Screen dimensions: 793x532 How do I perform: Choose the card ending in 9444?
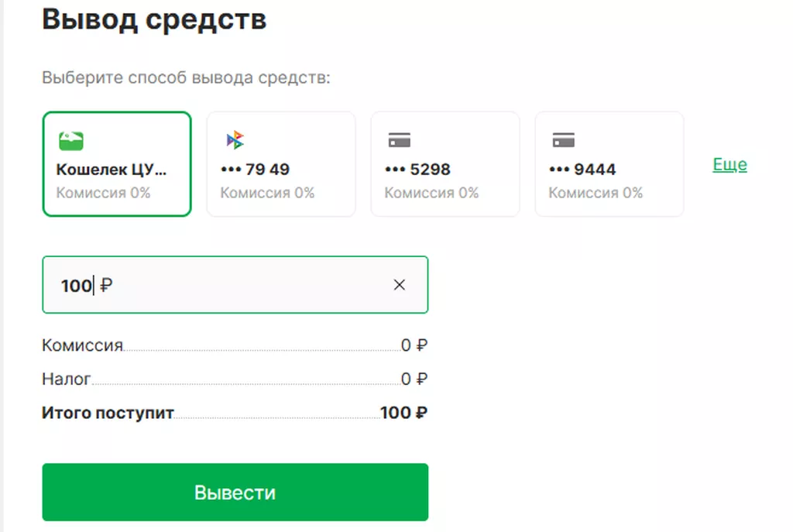tap(609, 164)
